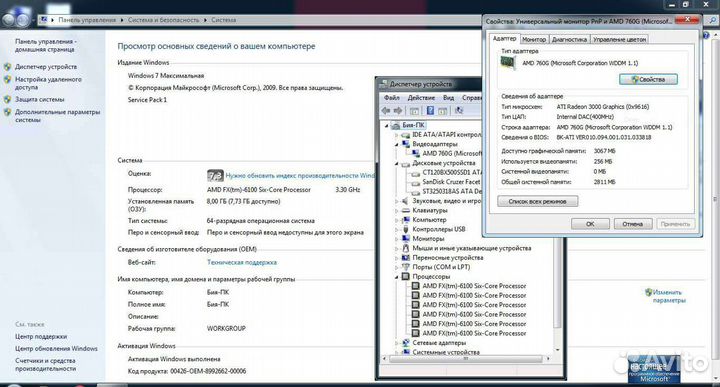Expand the Мониторы node
720x387 pixels.
(397, 239)
